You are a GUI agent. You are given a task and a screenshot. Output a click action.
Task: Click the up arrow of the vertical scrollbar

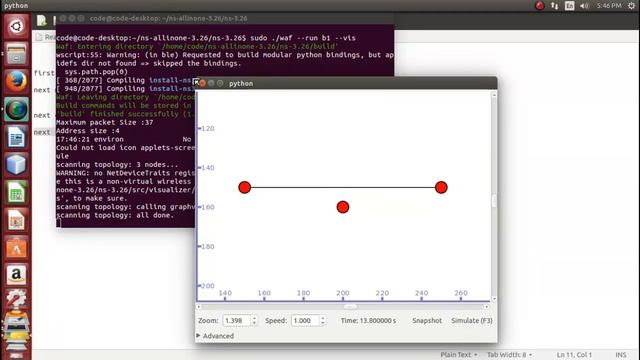pos(494,95)
